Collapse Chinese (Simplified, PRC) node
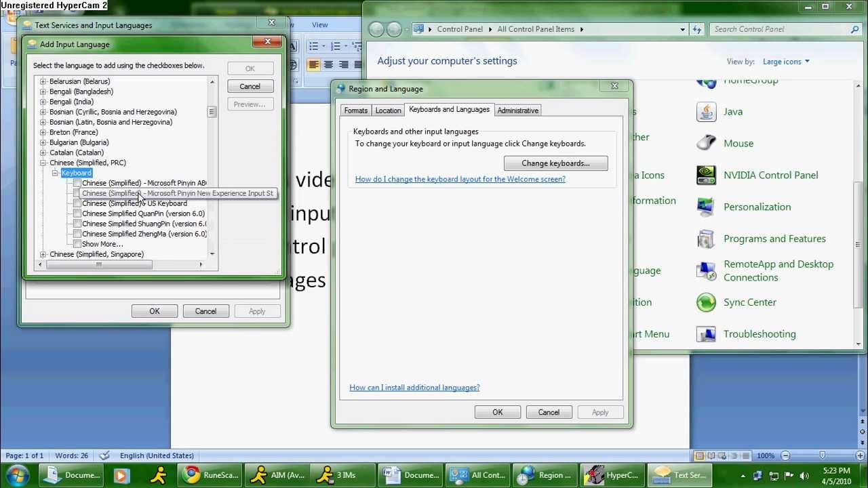Viewport: 868px width, 488px height. point(43,163)
